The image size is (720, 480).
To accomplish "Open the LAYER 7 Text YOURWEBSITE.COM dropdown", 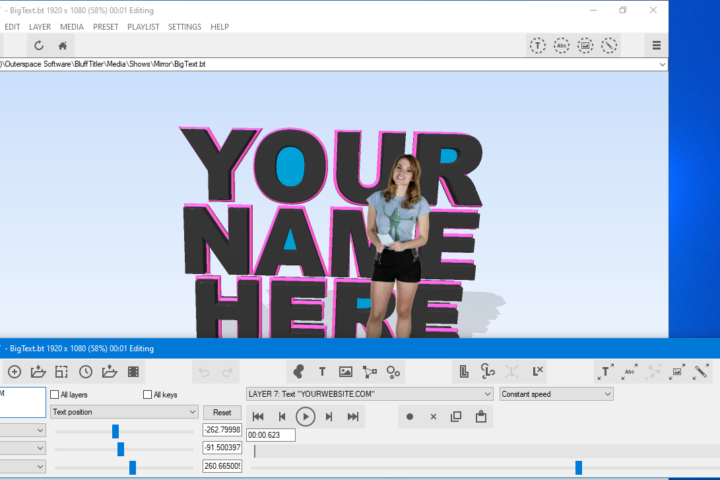I will coord(370,394).
